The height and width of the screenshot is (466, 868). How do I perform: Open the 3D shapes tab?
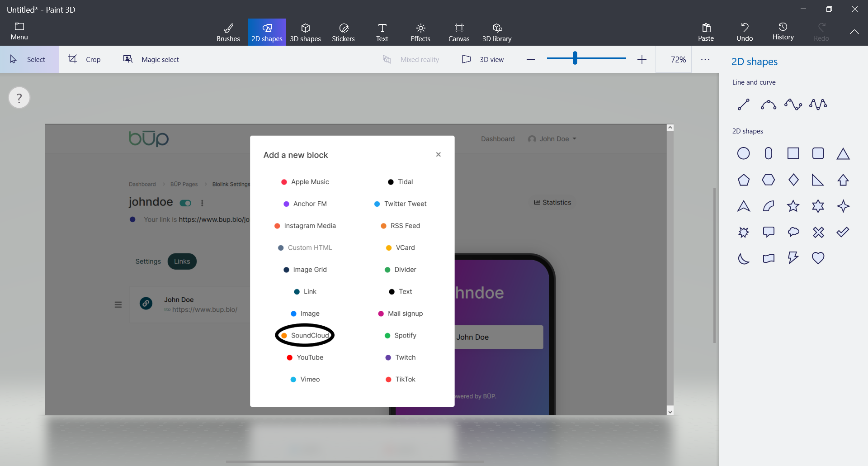click(305, 33)
